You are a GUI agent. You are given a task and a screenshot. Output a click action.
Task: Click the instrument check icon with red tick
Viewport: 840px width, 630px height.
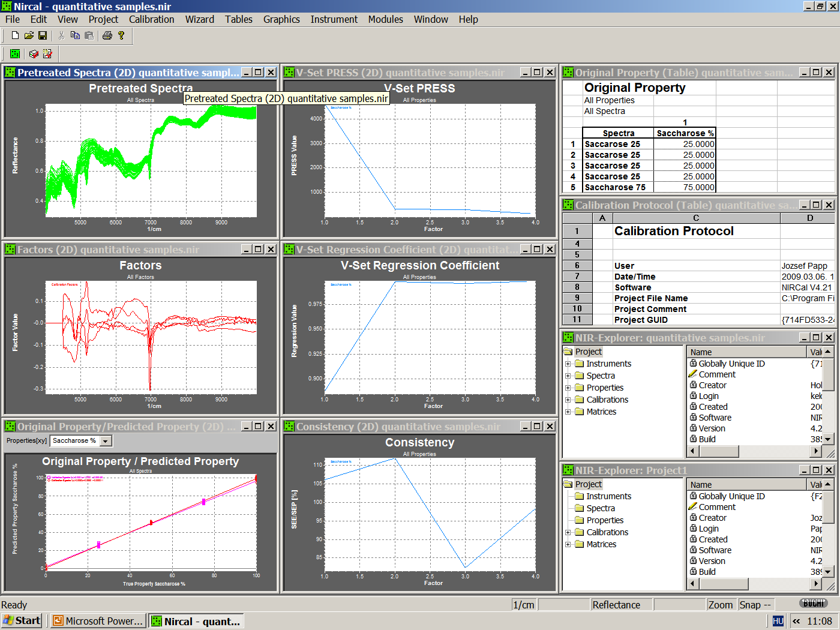point(34,53)
